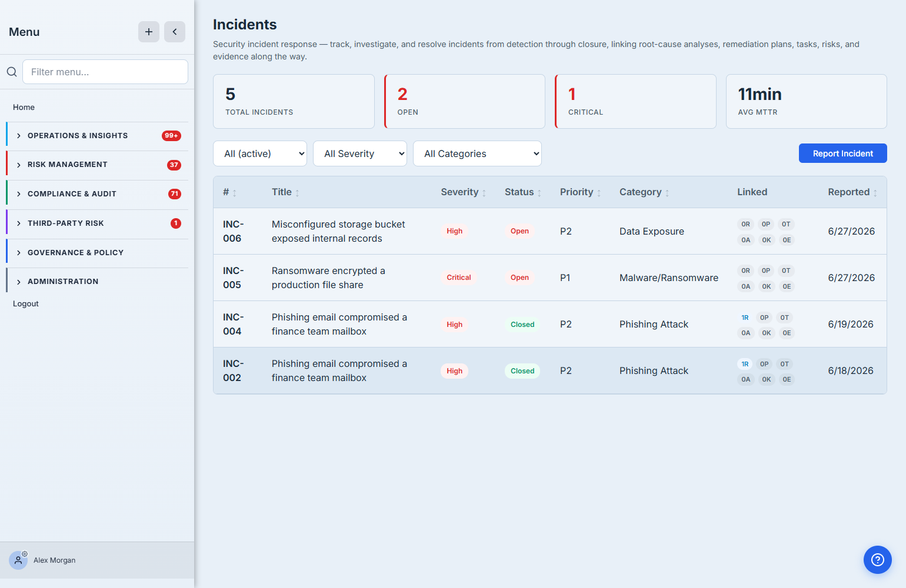Click the Linked column header
Image resolution: width=906 pixels, height=588 pixels.
pyautogui.click(x=752, y=192)
